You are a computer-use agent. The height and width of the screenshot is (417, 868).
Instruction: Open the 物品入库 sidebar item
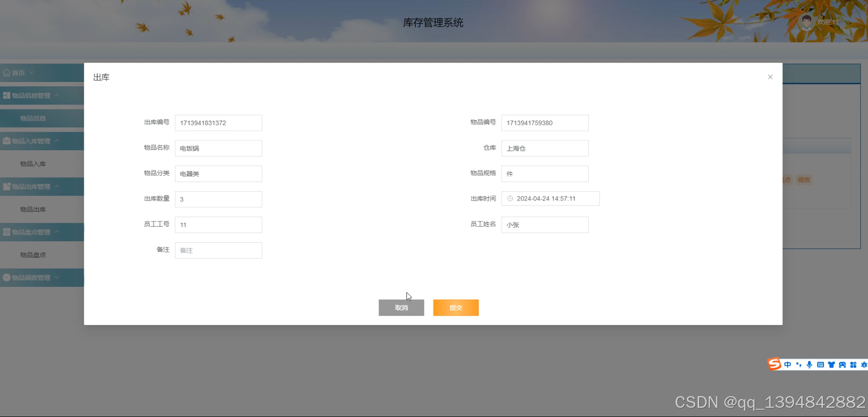coord(42,164)
